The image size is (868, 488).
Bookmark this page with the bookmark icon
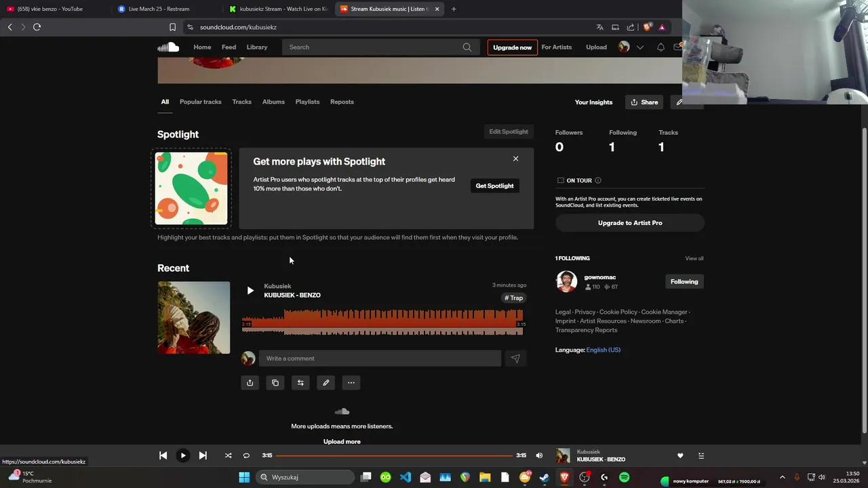(x=172, y=27)
